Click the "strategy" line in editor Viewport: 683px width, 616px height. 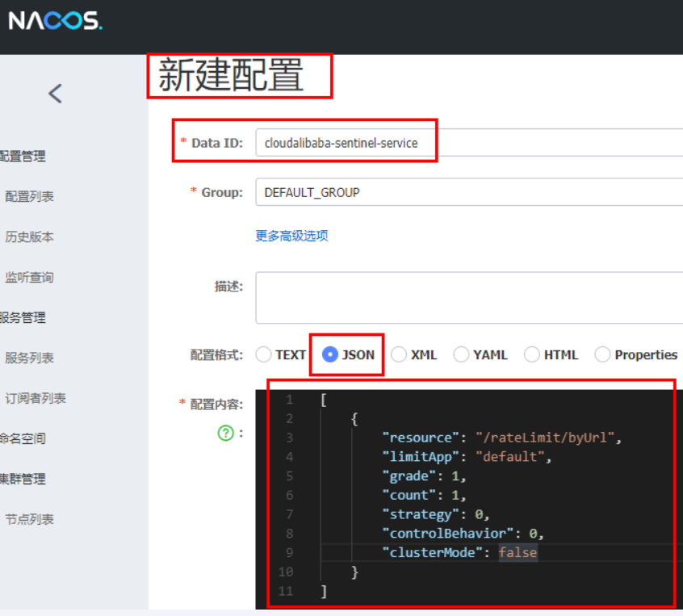click(436, 514)
